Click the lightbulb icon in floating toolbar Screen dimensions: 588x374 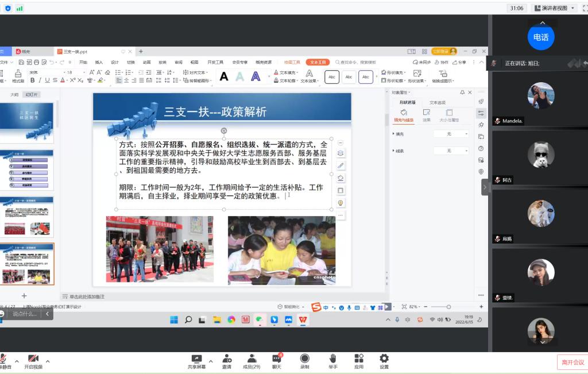tap(341, 203)
